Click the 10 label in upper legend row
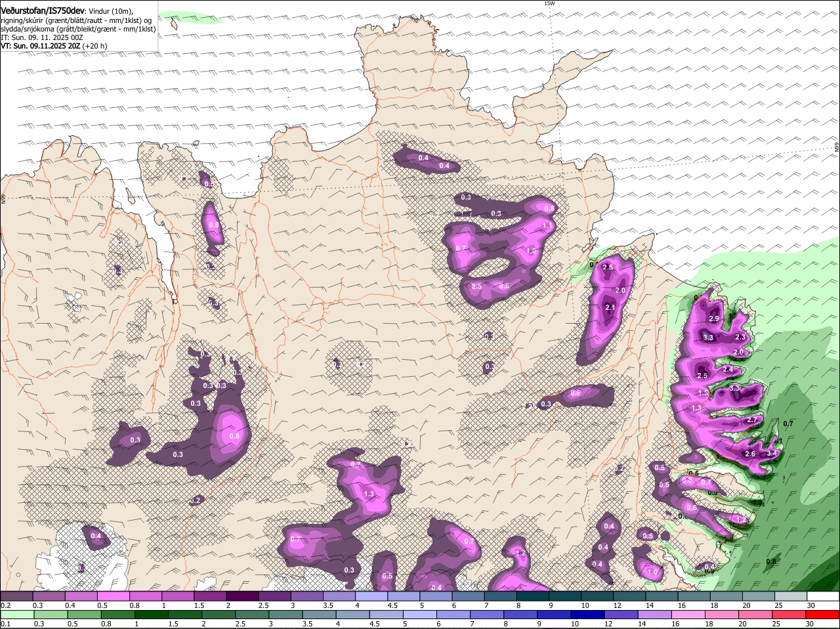 [x=585, y=605]
